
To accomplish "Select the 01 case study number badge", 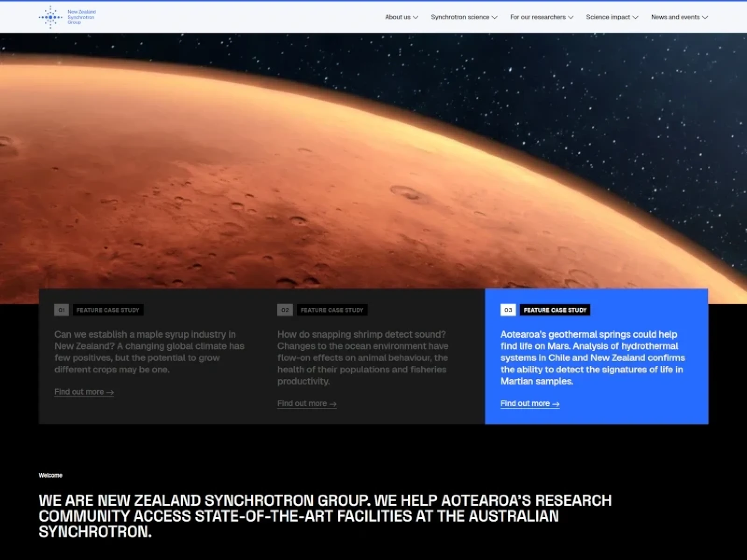I will (62, 310).
